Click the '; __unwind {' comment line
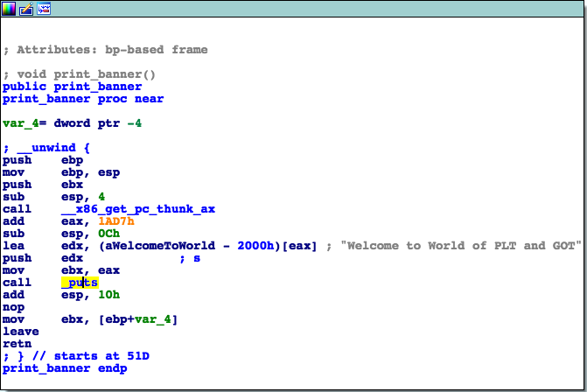The image size is (587, 392). pos(46,148)
